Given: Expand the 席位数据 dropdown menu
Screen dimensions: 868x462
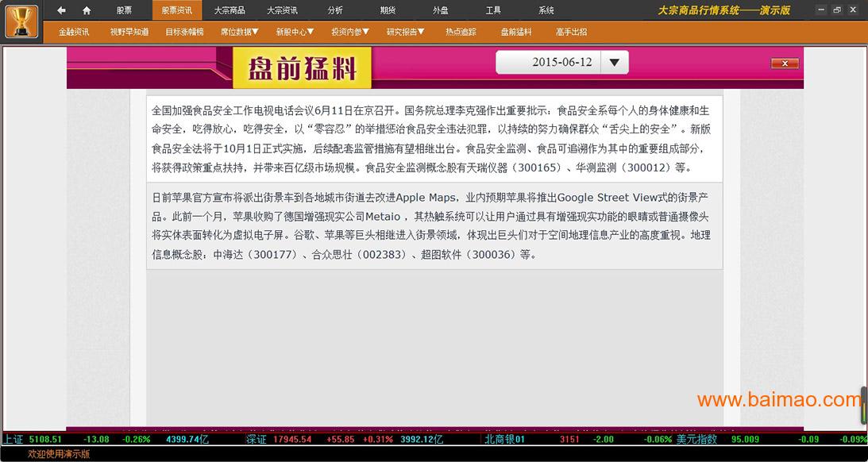Looking at the screenshot, I should [x=239, y=32].
